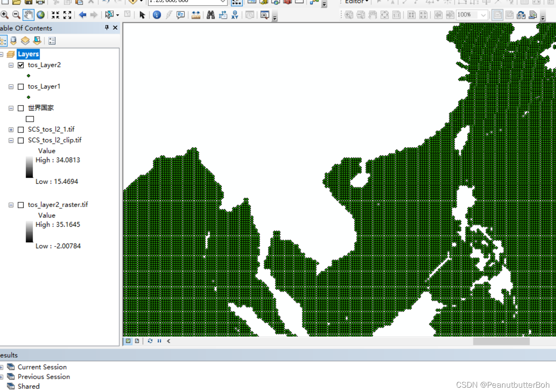Screen dimensions: 556x392
Task: Click the Go To XY tool
Action: tap(235, 15)
